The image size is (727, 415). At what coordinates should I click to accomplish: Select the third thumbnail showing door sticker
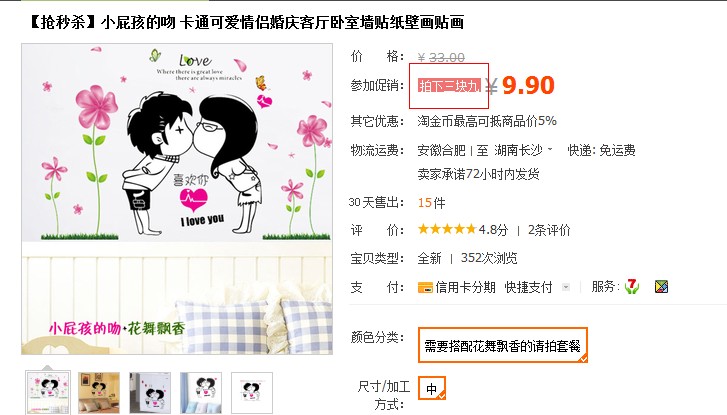pyautogui.click(x=150, y=392)
